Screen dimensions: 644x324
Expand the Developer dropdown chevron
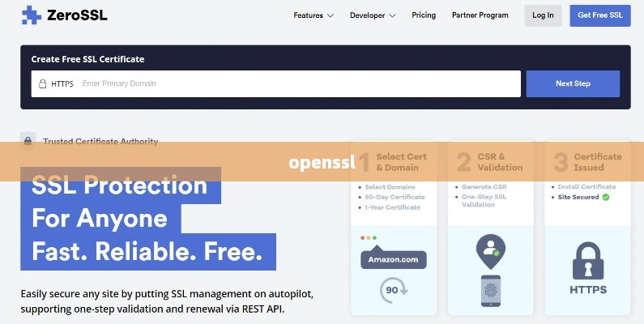coord(392,15)
